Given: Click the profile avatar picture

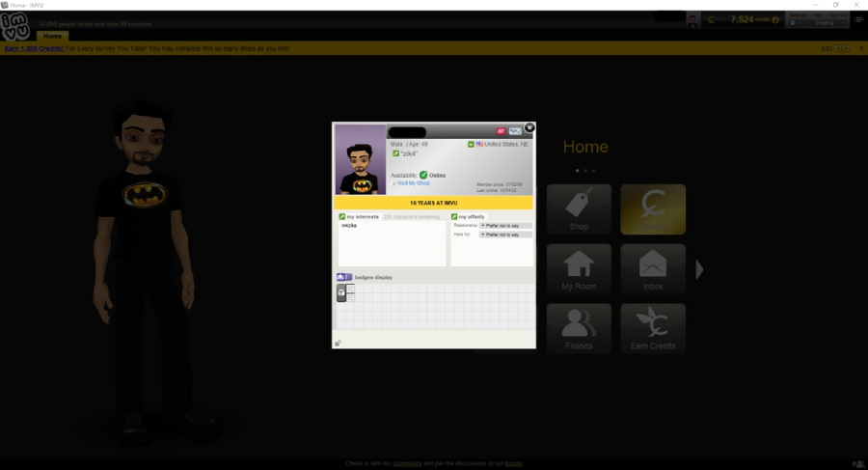Looking at the screenshot, I should click(361, 159).
